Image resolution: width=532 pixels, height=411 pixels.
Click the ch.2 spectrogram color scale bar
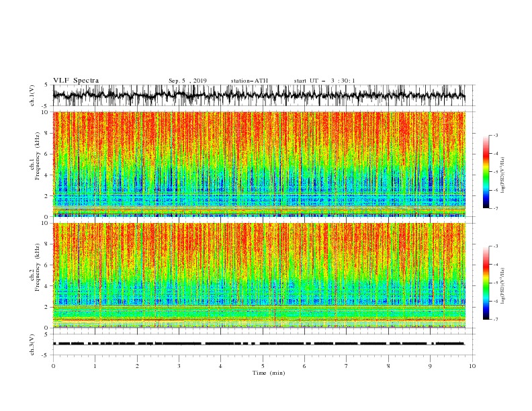[486, 283]
